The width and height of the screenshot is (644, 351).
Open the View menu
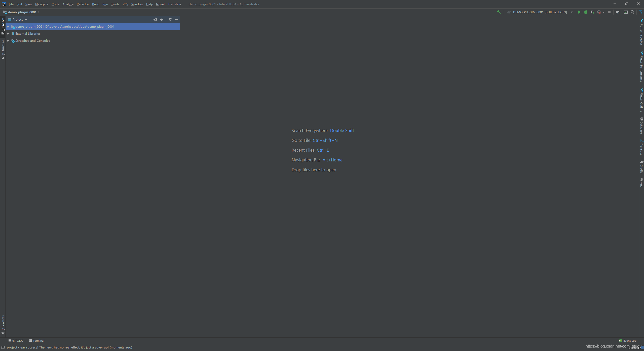coord(29,4)
